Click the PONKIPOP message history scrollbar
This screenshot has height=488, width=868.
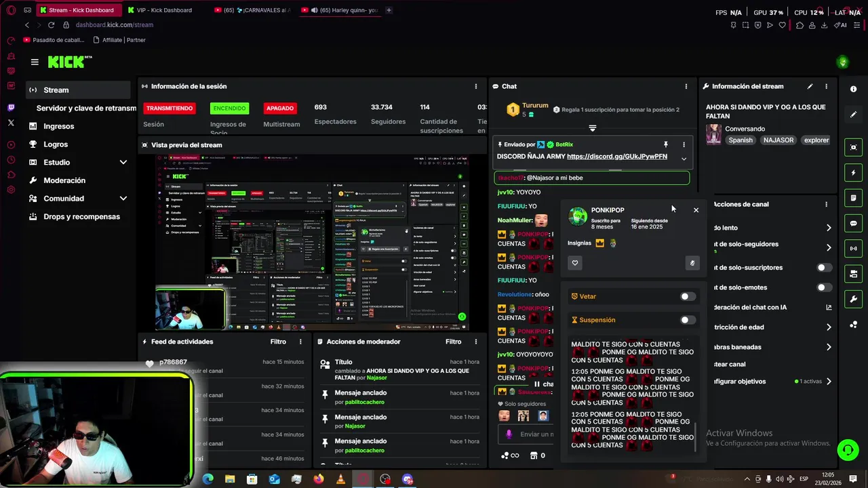click(696, 437)
